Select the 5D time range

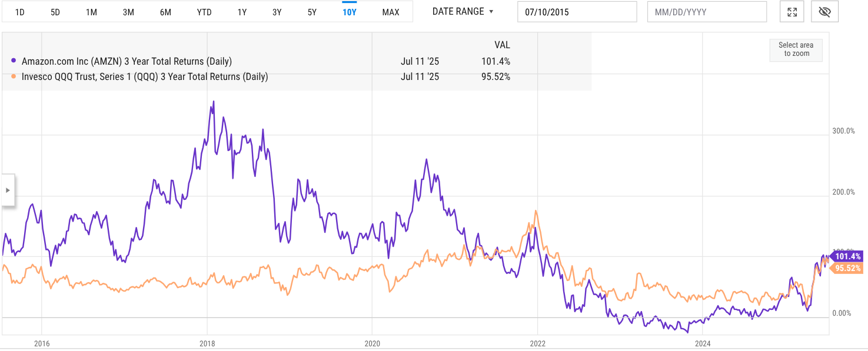click(55, 12)
